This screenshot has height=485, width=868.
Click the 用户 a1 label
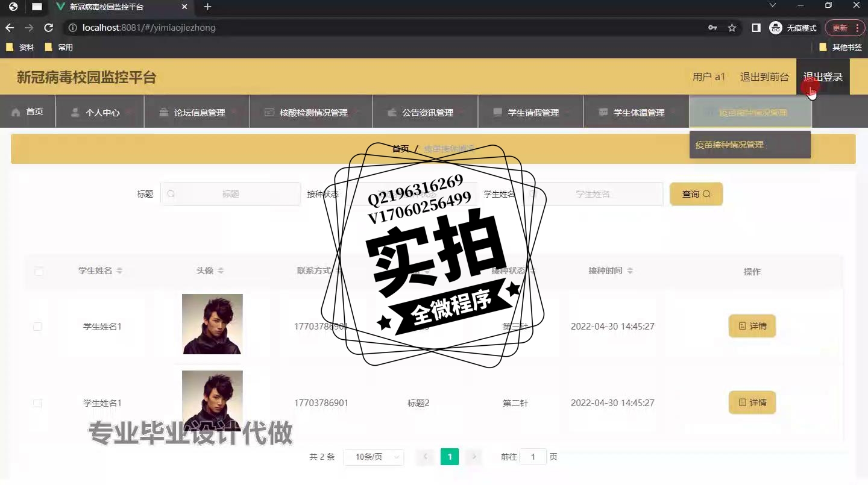pyautogui.click(x=709, y=77)
